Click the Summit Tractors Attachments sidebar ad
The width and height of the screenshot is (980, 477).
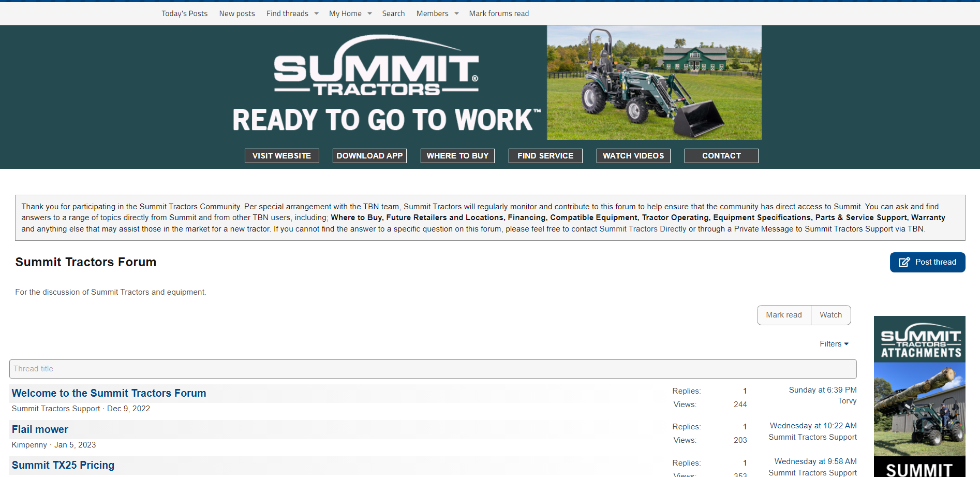pos(919,396)
